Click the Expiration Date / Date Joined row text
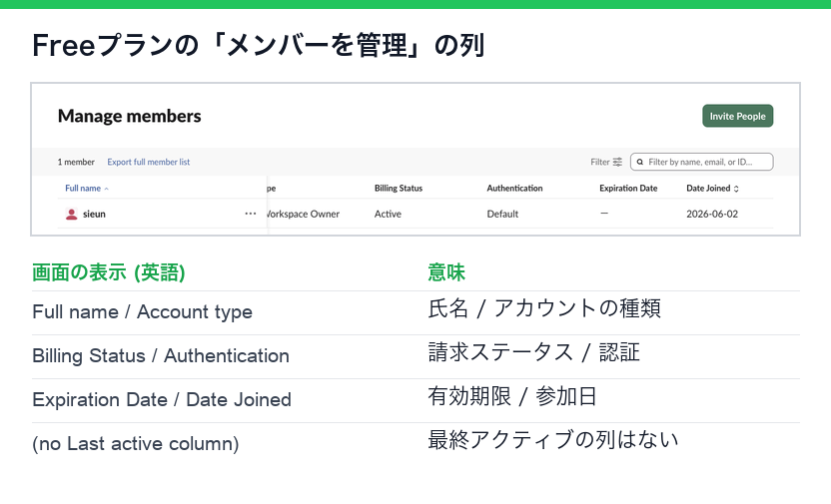 (162, 399)
